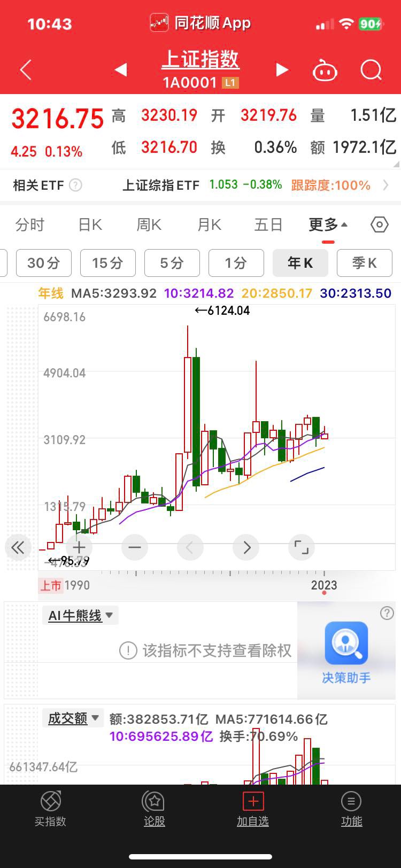The width and height of the screenshot is (401, 868).
Task: Open 成交额 indicator dropdown
Action: [x=73, y=718]
